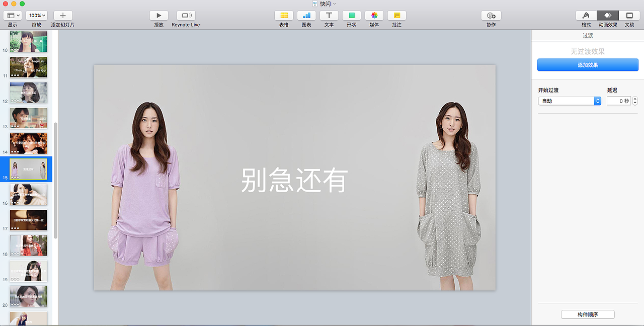Screen dimensions: 644x326
Task: Insert a text box using 文本 icon
Action: pos(329,16)
